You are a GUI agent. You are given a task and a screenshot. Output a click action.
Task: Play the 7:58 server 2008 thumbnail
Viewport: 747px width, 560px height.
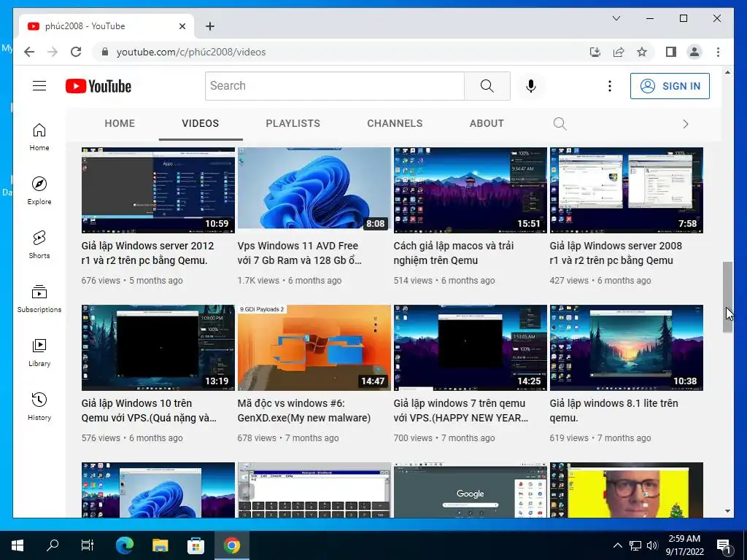coord(627,190)
